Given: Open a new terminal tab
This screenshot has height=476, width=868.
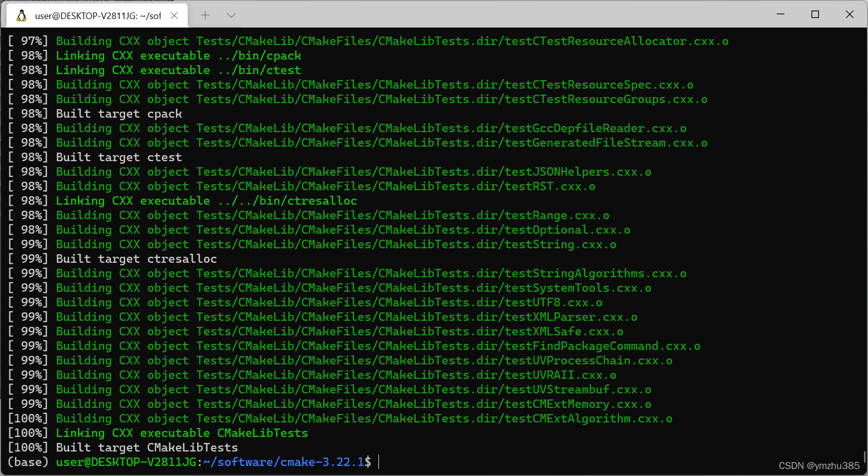Looking at the screenshot, I should coord(205,16).
